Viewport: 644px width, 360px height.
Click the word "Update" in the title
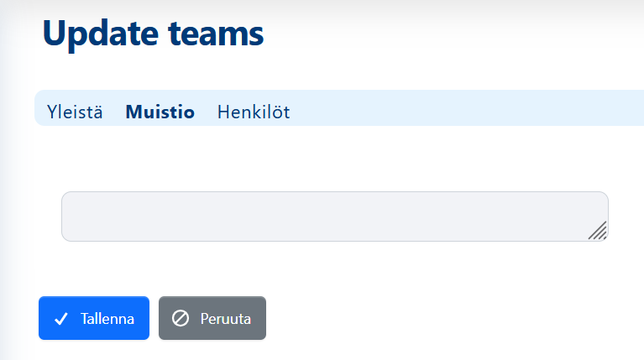coord(101,35)
